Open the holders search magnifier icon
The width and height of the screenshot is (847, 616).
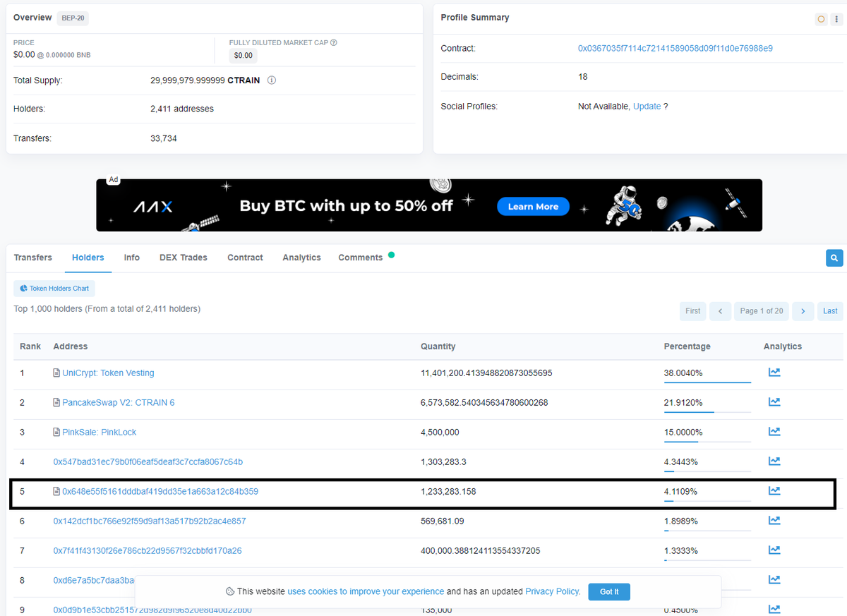click(834, 258)
